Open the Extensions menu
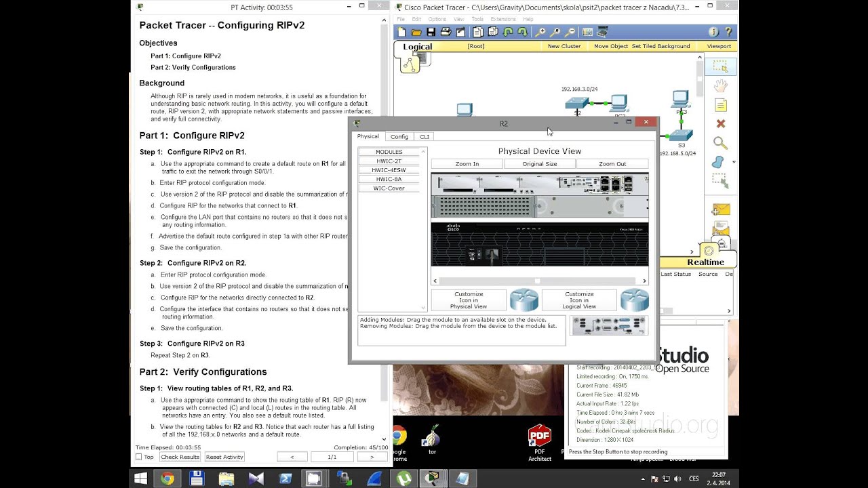 coord(502,19)
